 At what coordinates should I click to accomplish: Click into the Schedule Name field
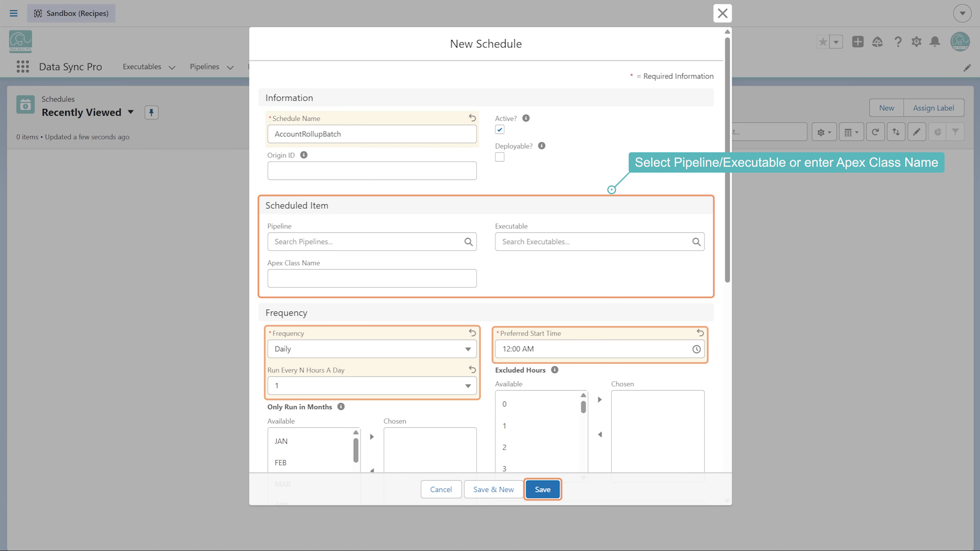click(x=372, y=134)
